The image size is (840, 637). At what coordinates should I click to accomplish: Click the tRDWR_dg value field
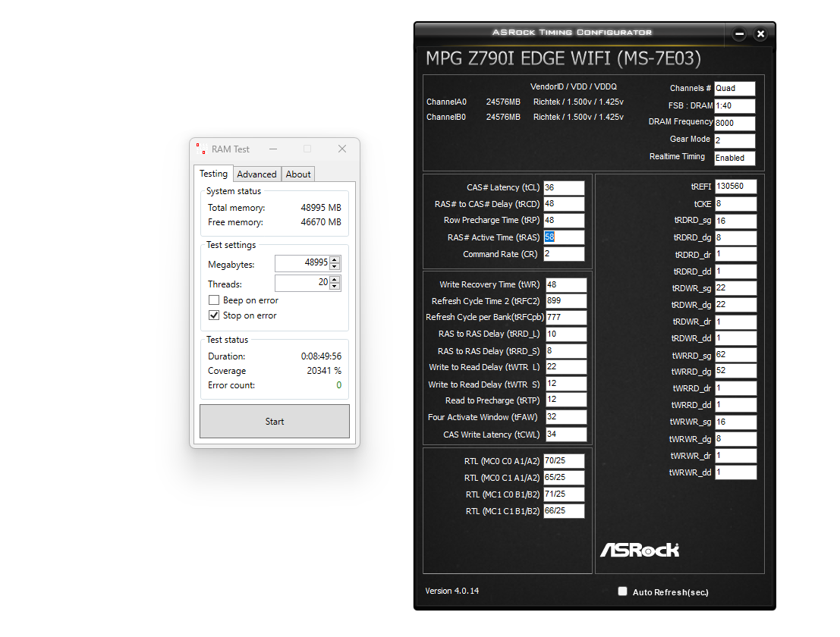[735, 305]
